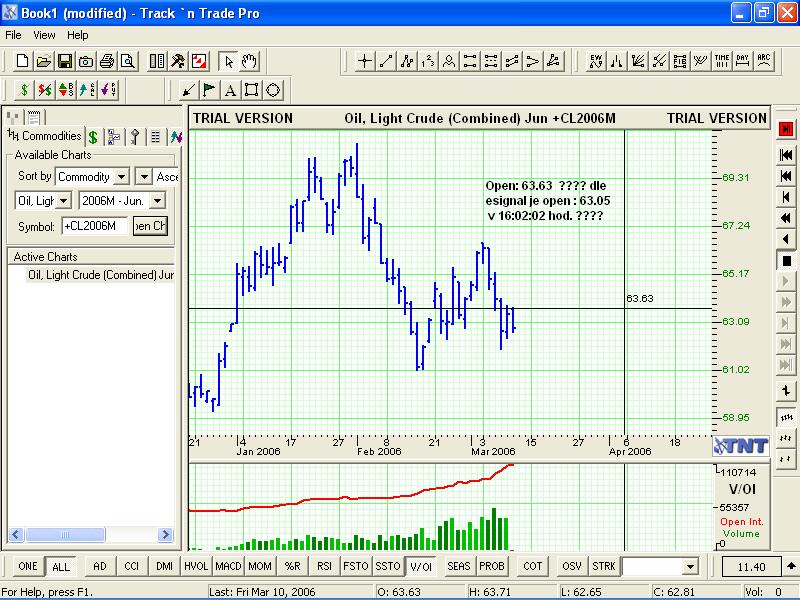The width and height of the screenshot is (800, 600).
Task: Select the hand pan tool
Action: pos(249,62)
